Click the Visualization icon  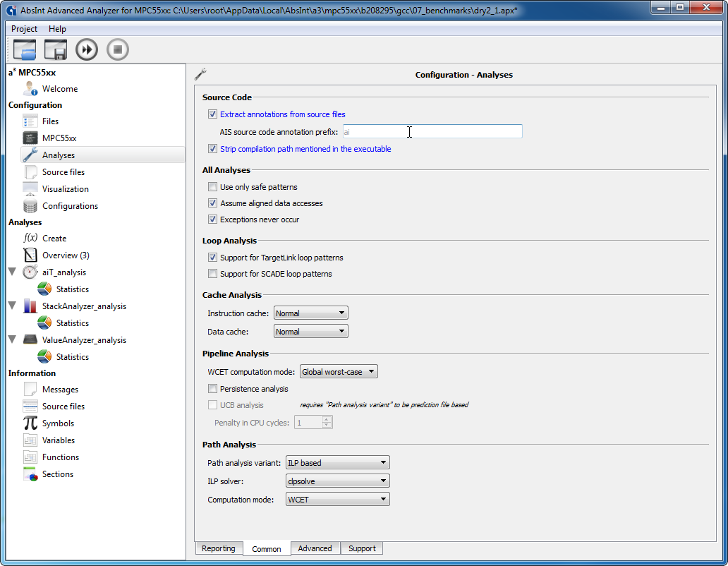tap(30, 188)
